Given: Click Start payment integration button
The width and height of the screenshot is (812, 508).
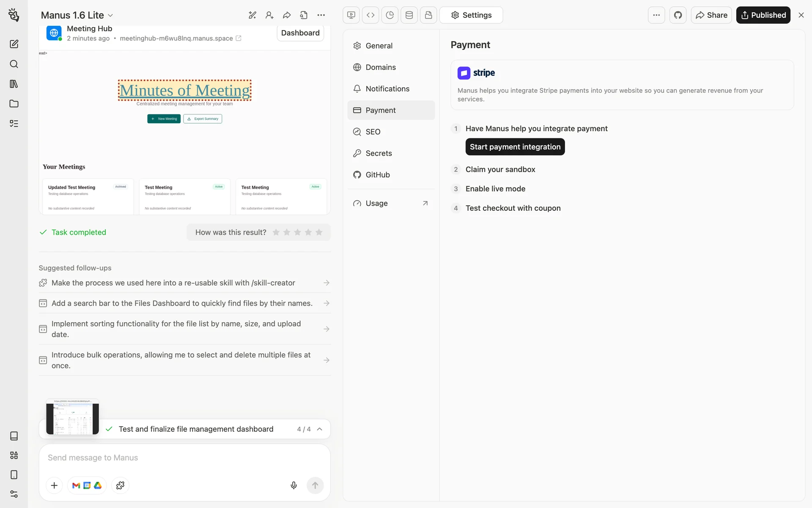Looking at the screenshot, I should (x=515, y=147).
